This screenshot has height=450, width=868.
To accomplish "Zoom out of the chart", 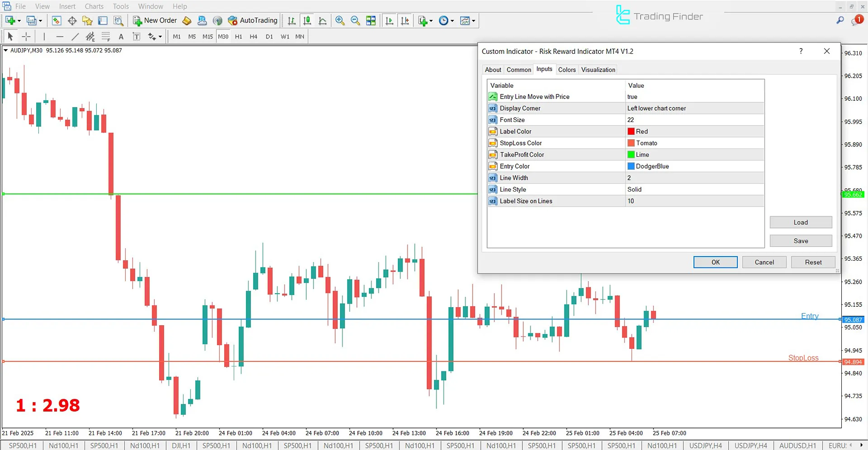I will (x=355, y=21).
